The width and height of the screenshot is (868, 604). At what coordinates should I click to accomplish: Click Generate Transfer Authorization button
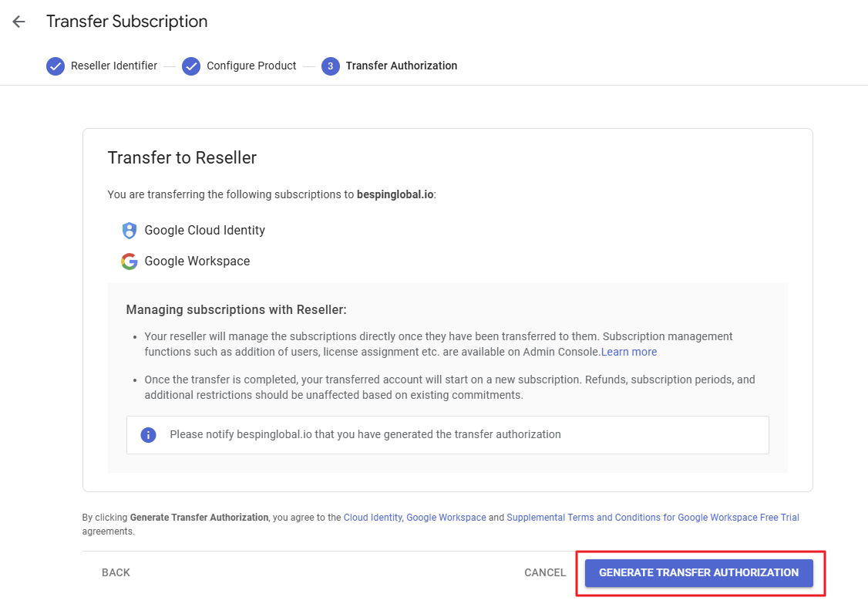pyautogui.click(x=698, y=573)
